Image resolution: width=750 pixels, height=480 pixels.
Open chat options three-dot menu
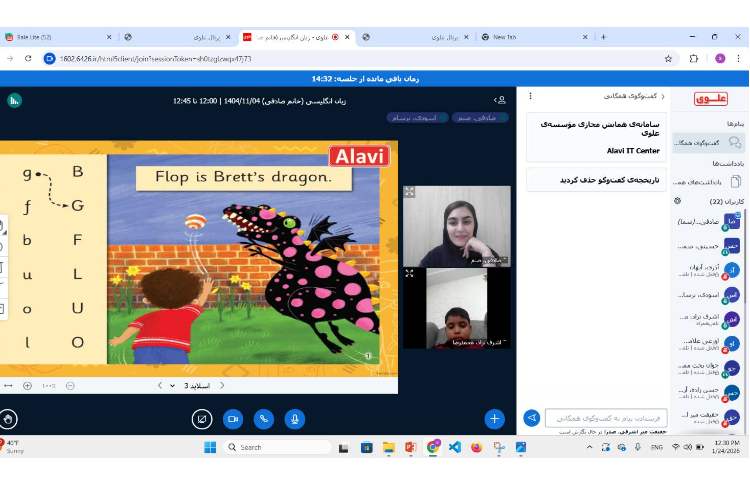click(530, 96)
